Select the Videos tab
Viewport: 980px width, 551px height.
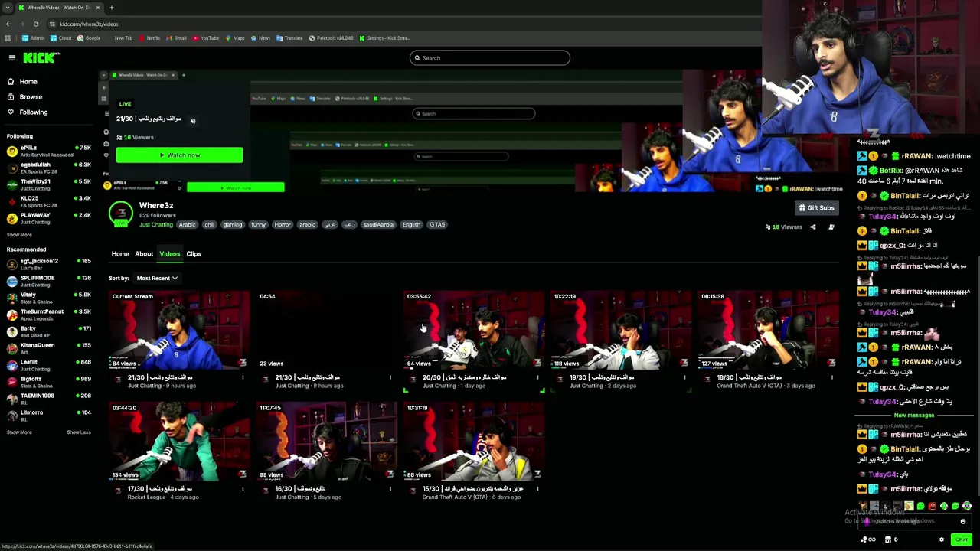coord(170,254)
